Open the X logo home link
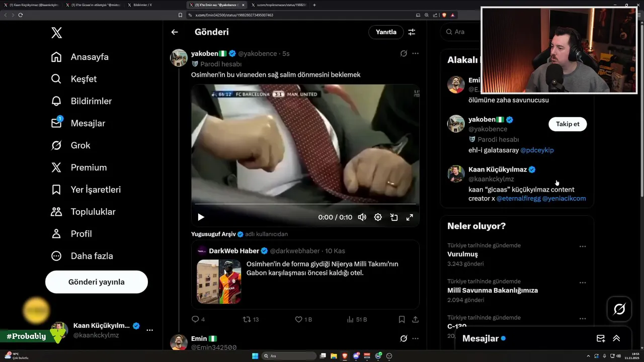This screenshot has width=644, height=362. point(56,33)
